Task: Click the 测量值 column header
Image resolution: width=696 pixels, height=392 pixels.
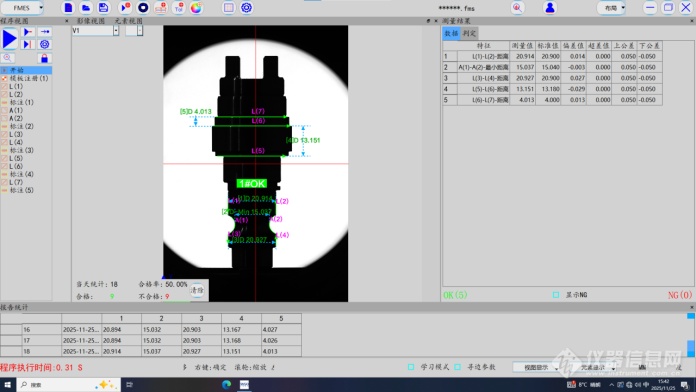Action: [x=522, y=46]
